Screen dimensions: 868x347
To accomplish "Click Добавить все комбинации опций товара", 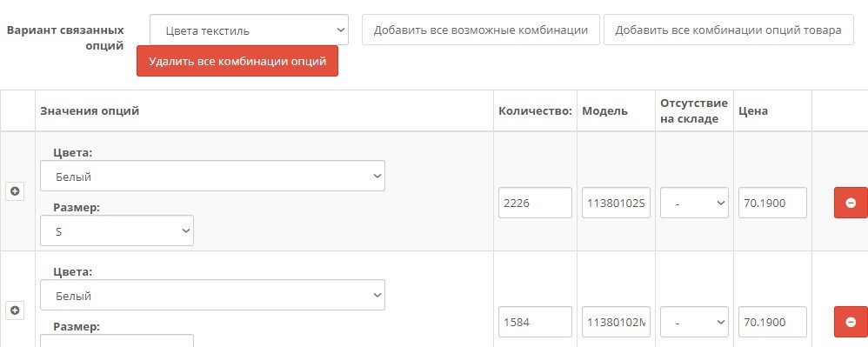I will (728, 30).
